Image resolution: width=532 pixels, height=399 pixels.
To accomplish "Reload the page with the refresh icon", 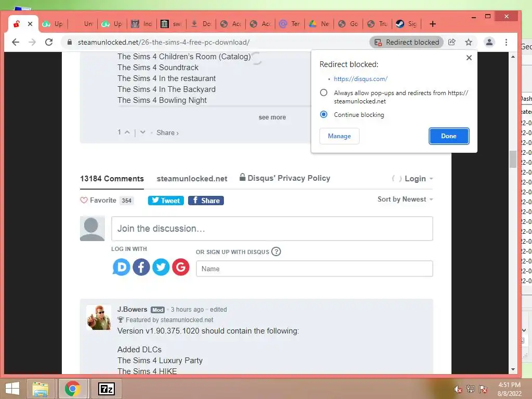I will 49,42.
